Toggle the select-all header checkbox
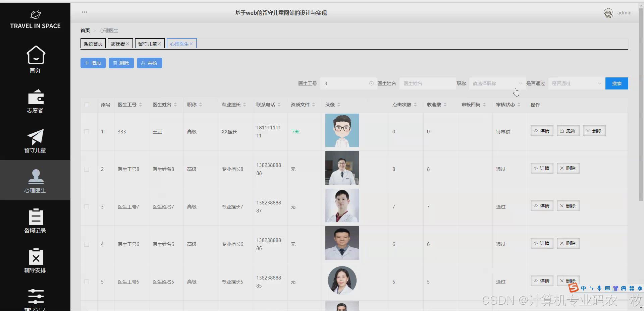Viewport: 644px width, 311px height. point(87,105)
